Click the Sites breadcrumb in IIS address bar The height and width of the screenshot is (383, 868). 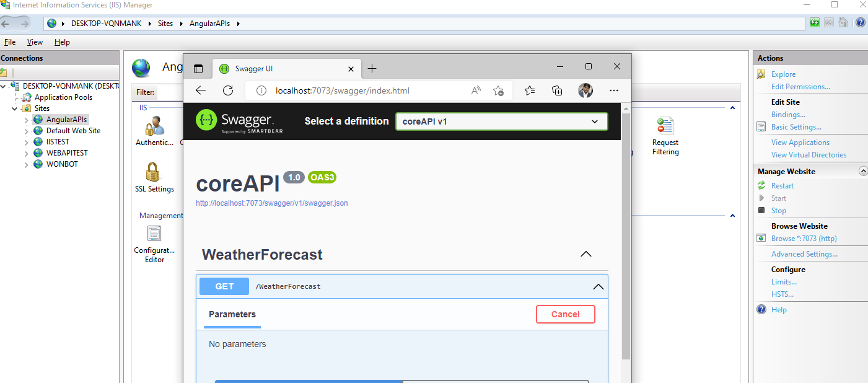165,24
